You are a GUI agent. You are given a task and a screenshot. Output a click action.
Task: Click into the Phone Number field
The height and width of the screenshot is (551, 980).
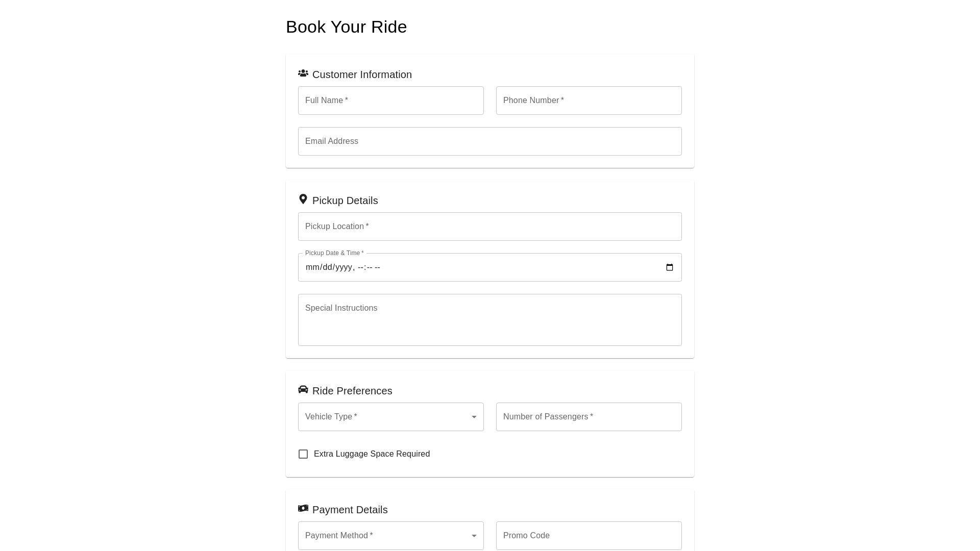coord(589,101)
